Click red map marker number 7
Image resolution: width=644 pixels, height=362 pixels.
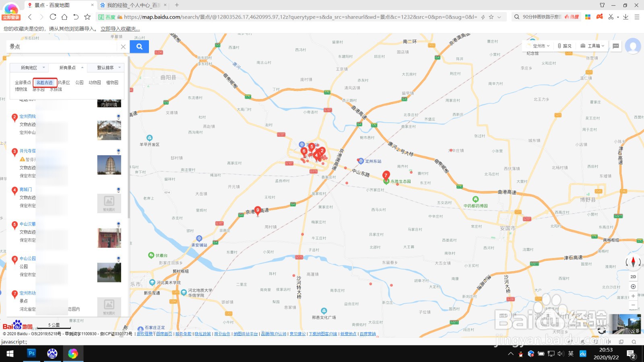[386, 175]
